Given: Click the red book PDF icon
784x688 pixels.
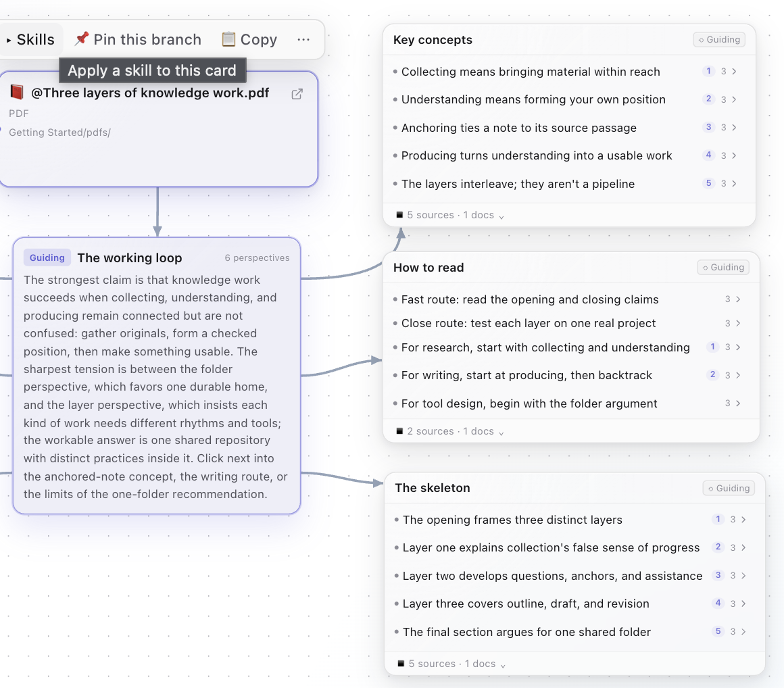Looking at the screenshot, I should [17, 92].
